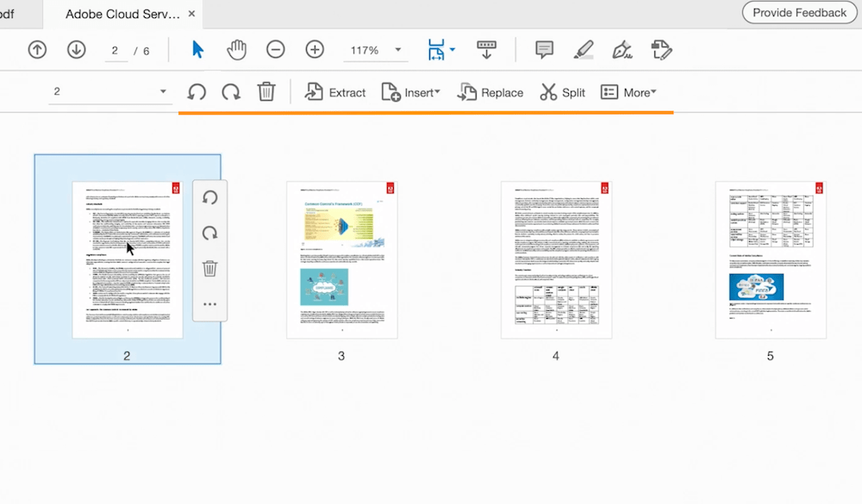
Task: Select the arrow selection tool
Action: click(197, 49)
